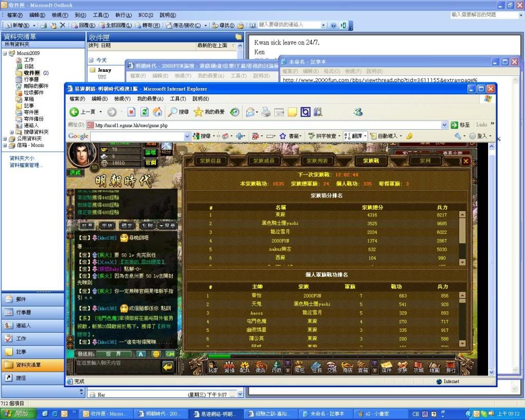Select 私聊 private chat channel
The width and height of the screenshot is (525, 420).
147,226
